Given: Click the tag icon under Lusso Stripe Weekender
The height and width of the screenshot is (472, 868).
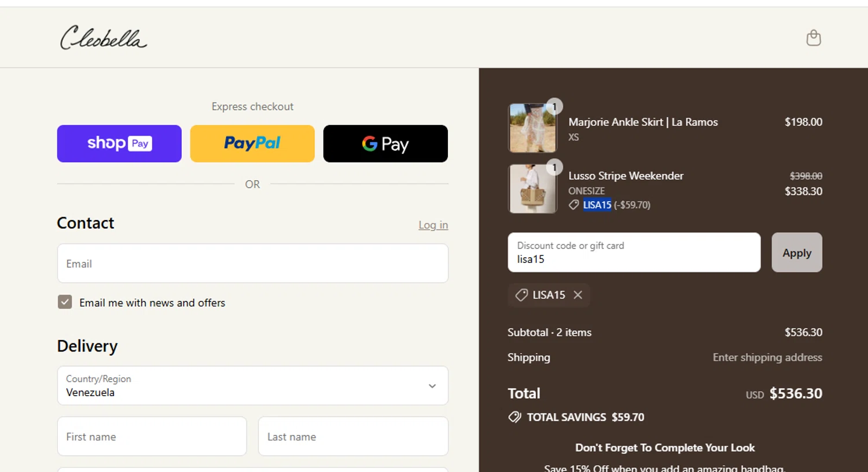Looking at the screenshot, I should click(573, 204).
